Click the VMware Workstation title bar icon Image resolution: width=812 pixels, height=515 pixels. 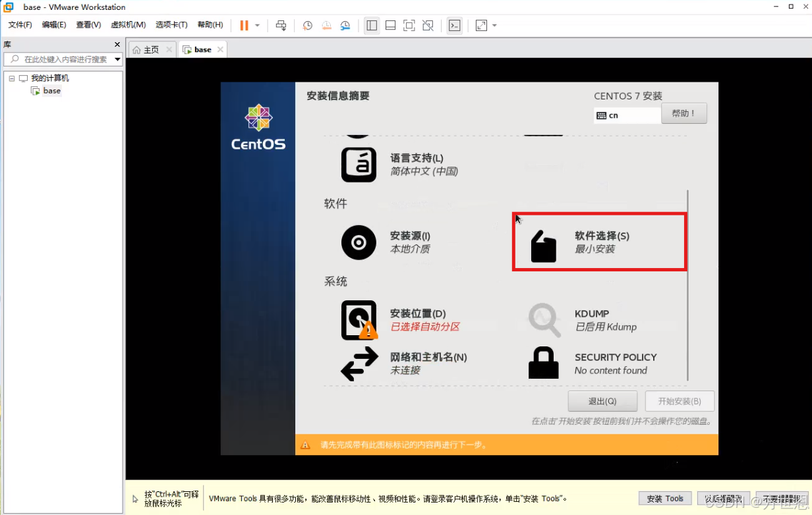(9, 7)
